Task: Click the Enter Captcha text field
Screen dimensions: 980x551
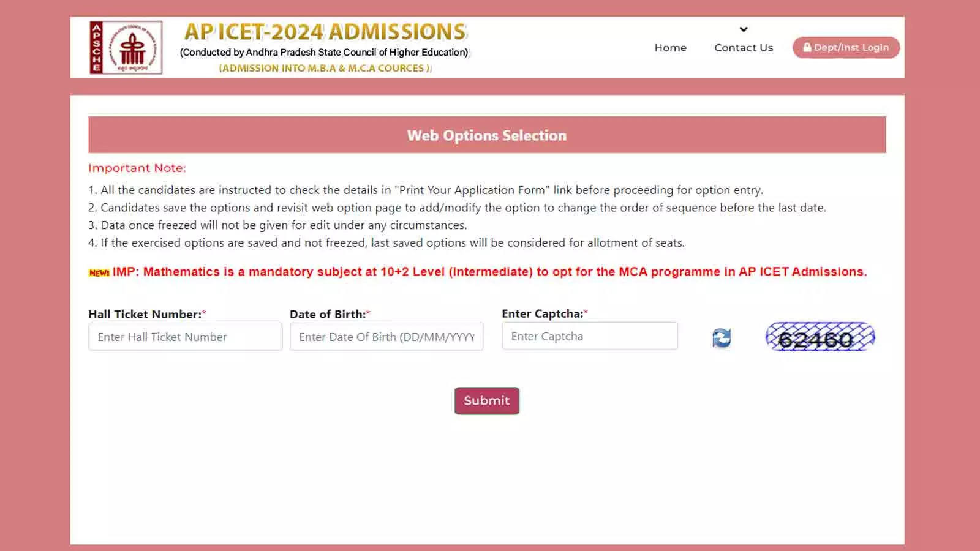Action: coord(589,336)
